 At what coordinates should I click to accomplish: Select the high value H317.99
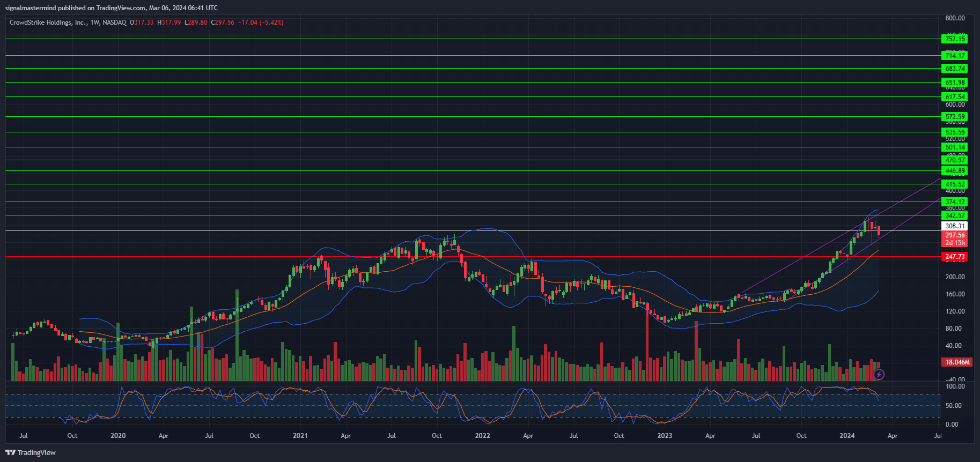[x=169, y=23]
